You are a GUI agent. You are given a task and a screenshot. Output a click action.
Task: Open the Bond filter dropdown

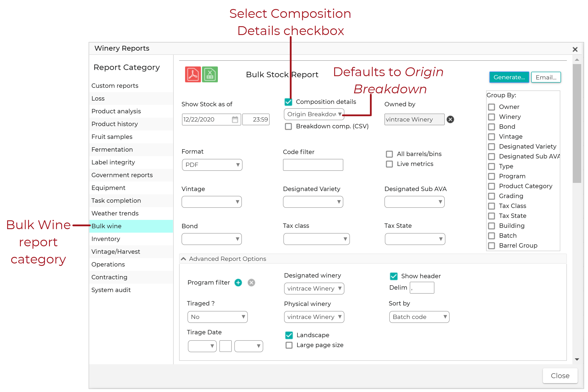(x=211, y=239)
